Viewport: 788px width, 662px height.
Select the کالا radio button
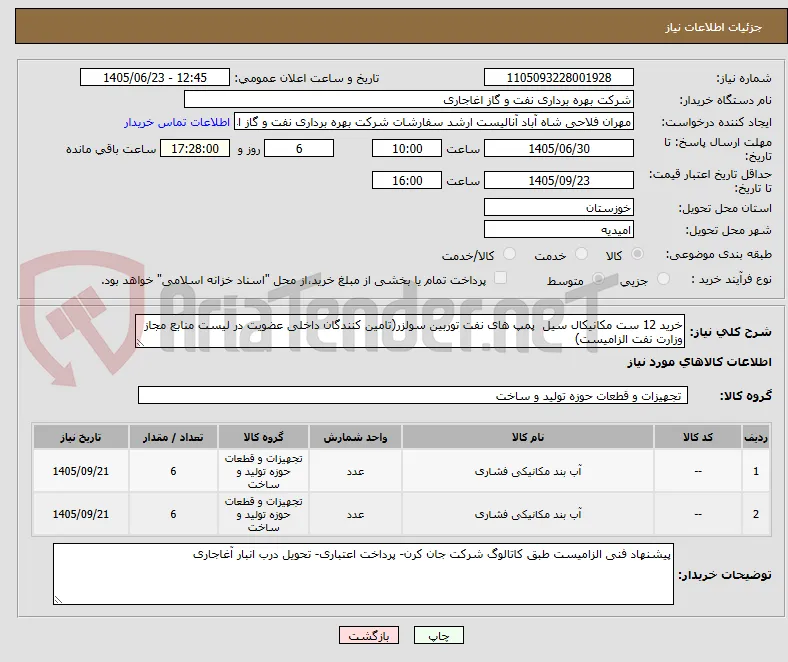pyautogui.click(x=637, y=254)
